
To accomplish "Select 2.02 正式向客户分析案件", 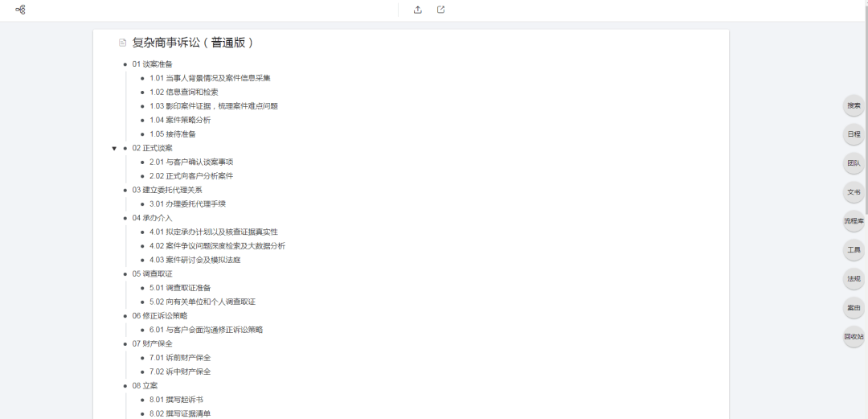I will tap(191, 175).
